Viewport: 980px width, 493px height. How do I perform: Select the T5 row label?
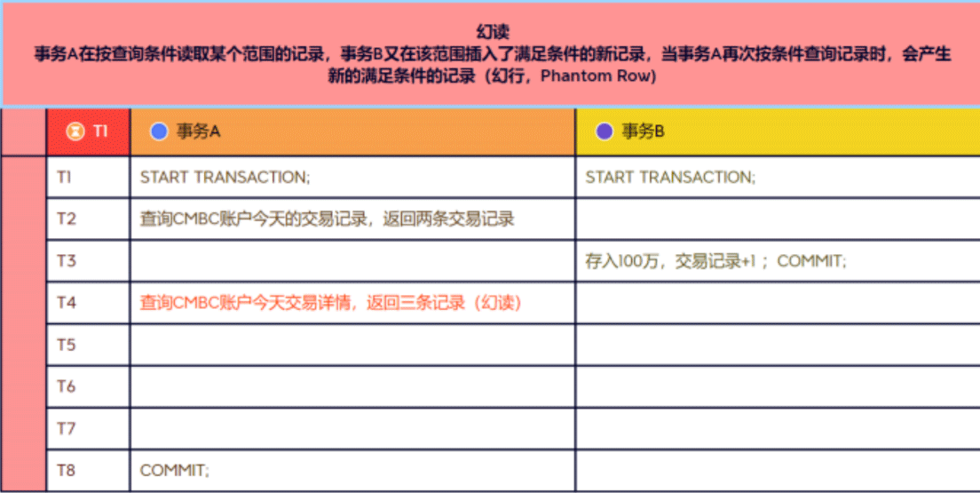pyautogui.click(x=66, y=345)
